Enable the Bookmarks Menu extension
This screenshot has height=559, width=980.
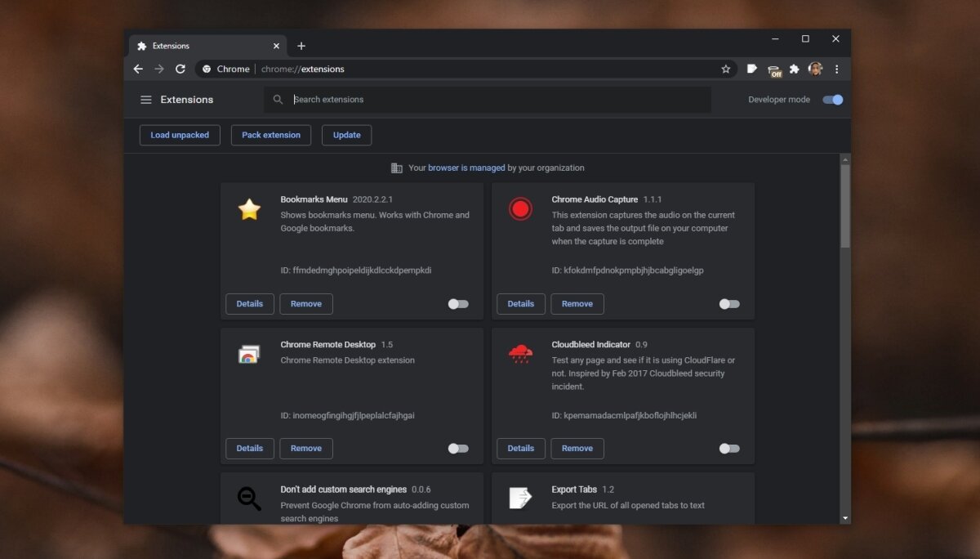[x=458, y=304]
